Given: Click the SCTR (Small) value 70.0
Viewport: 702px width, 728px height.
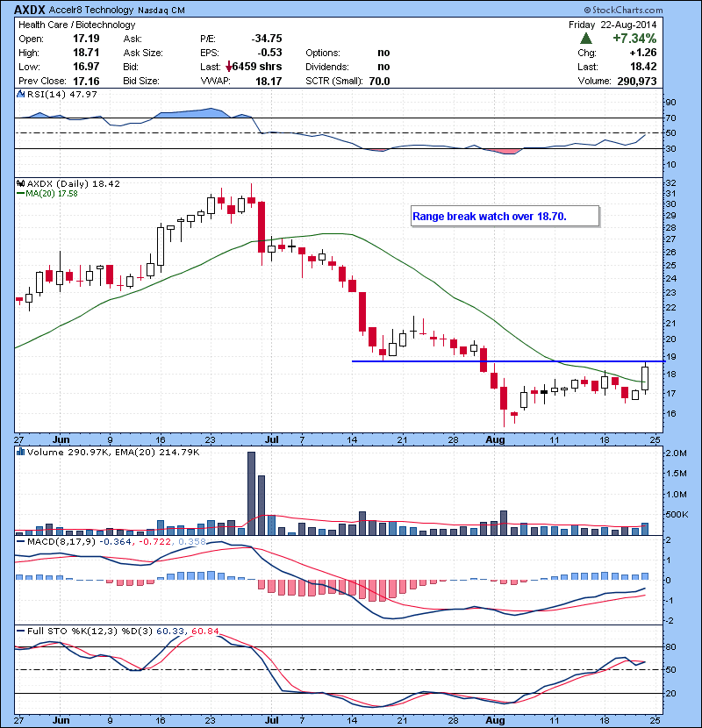Looking at the screenshot, I should click(380, 81).
